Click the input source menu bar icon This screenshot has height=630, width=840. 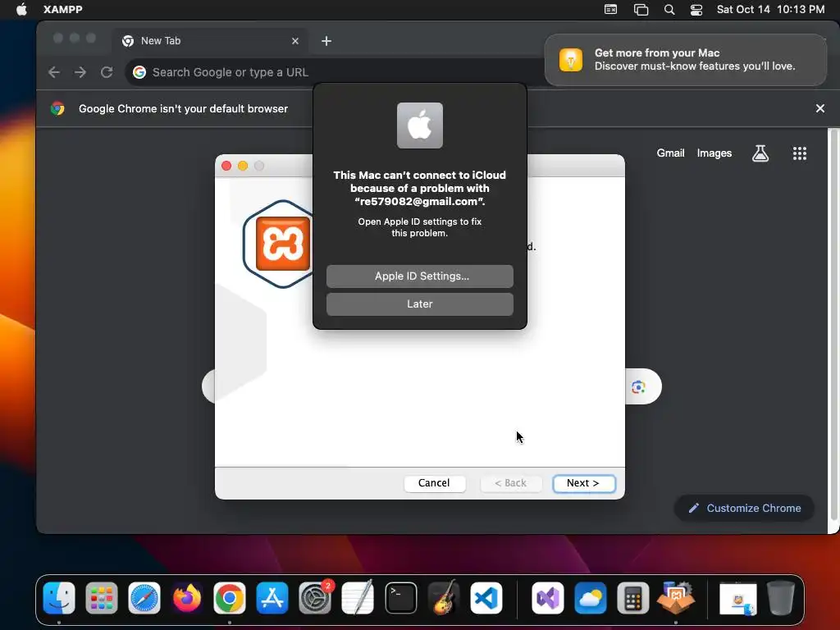point(610,9)
